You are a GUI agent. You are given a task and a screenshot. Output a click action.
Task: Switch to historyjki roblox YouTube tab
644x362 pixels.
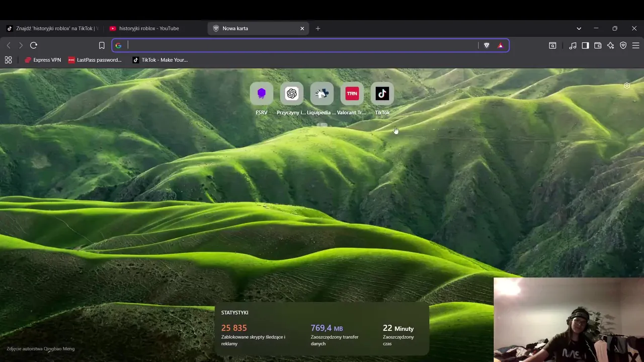(x=155, y=29)
